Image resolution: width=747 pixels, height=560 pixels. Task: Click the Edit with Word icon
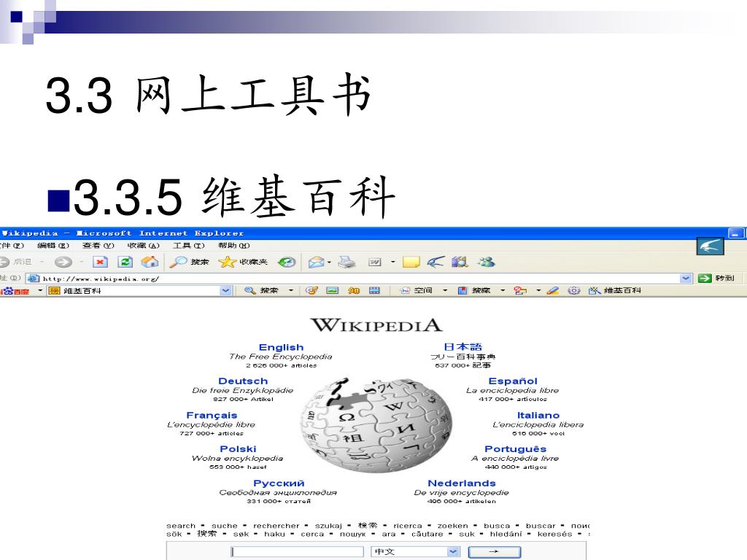click(375, 262)
